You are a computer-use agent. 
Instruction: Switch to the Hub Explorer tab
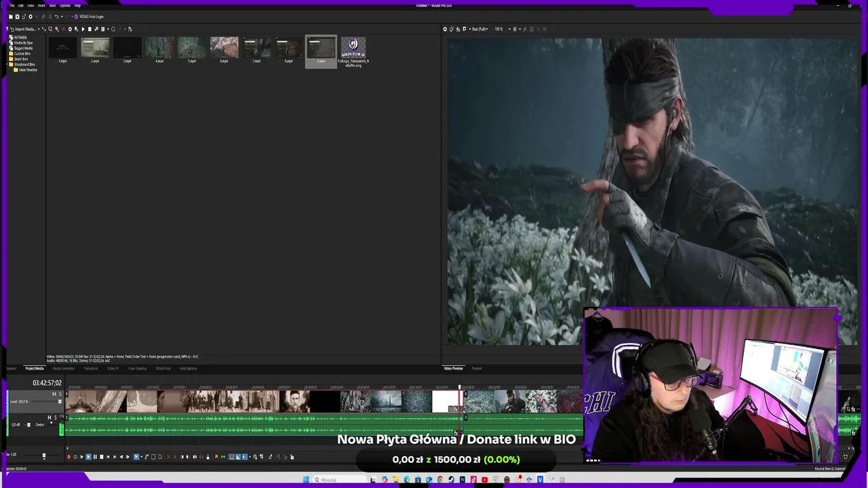[x=188, y=369]
